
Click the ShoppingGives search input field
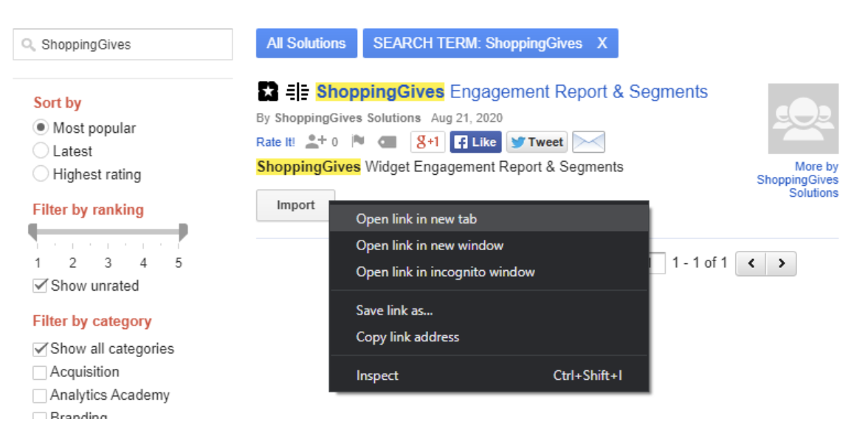coord(123,44)
